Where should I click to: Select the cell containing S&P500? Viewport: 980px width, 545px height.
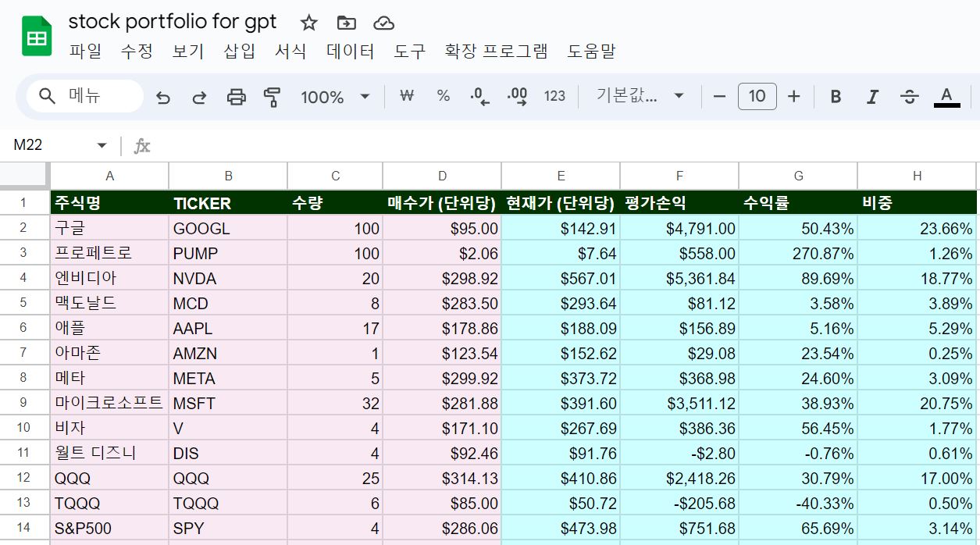click(109, 528)
